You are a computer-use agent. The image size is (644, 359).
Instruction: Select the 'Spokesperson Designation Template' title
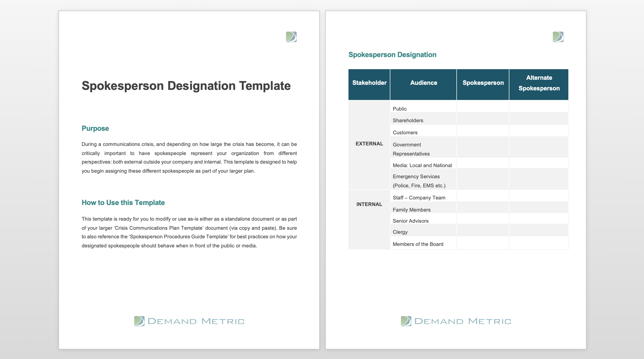(x=186, y=86)
